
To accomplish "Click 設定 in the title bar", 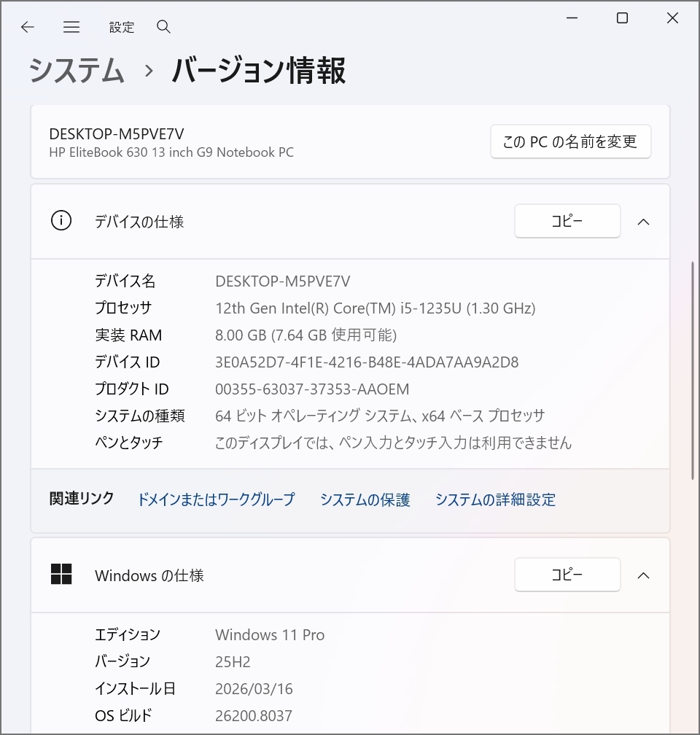I will click(x=122, y=27).
